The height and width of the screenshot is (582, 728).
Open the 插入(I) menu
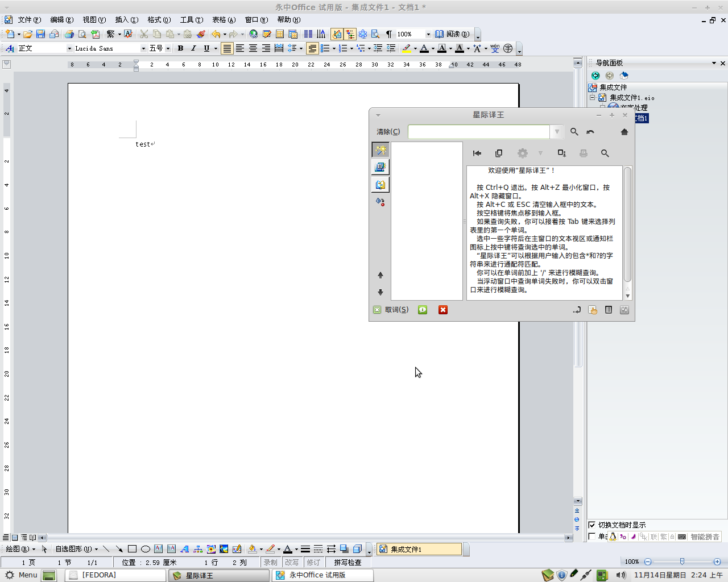click(x=127, y=20)
